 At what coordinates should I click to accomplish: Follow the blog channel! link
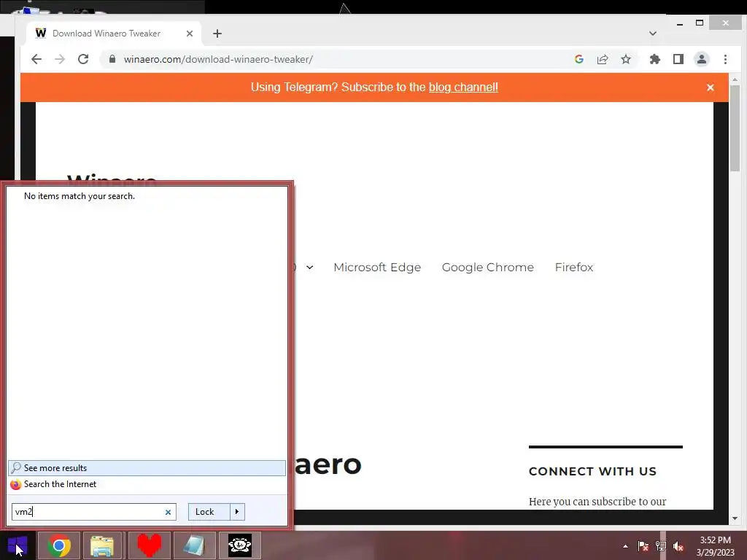coord(463,87)
